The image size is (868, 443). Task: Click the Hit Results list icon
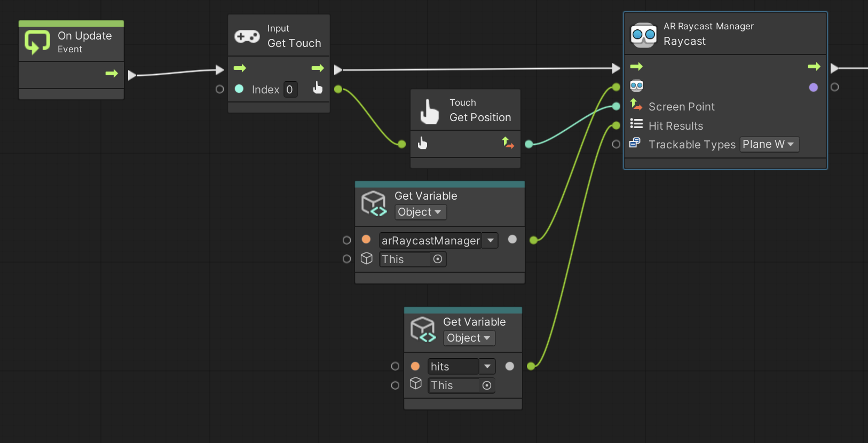(x=636, y=124)
